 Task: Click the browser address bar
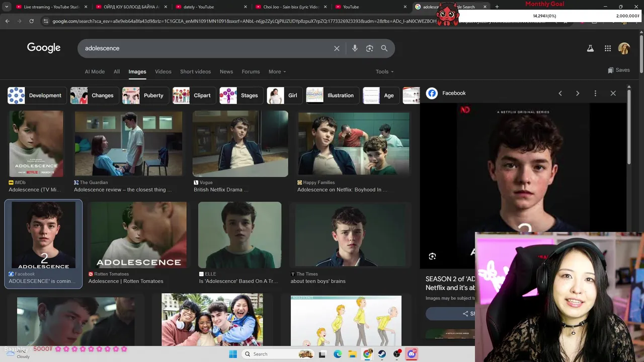242,21
